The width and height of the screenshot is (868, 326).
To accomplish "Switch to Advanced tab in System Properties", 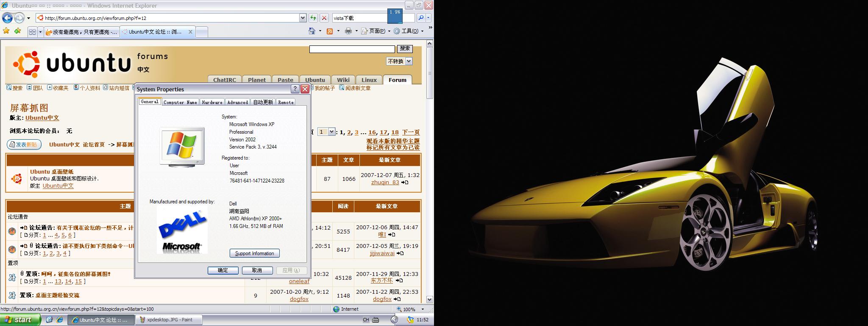I will (237, 102).
